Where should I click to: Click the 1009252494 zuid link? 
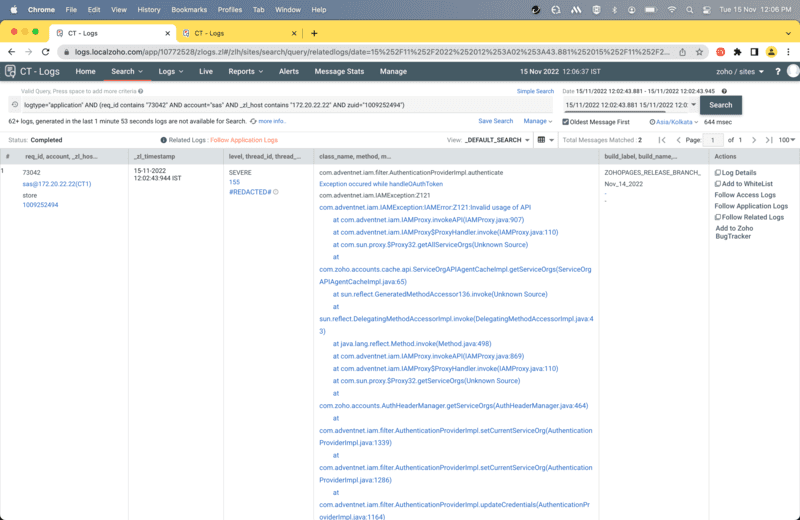tap(40, 205)
